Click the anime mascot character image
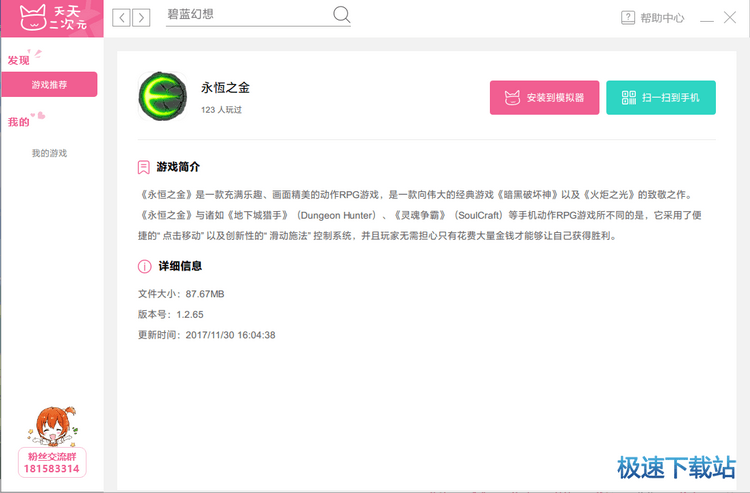Screen dimensions: 750x493 pos(52,427)
